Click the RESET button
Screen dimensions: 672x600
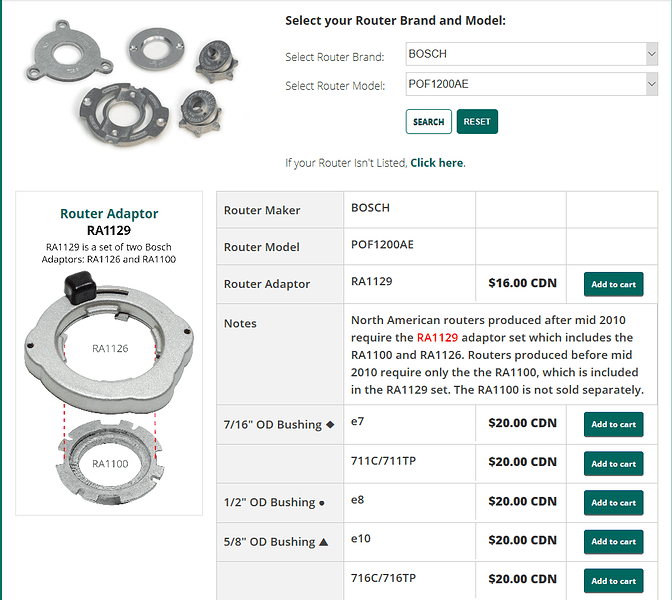(477, 122)
